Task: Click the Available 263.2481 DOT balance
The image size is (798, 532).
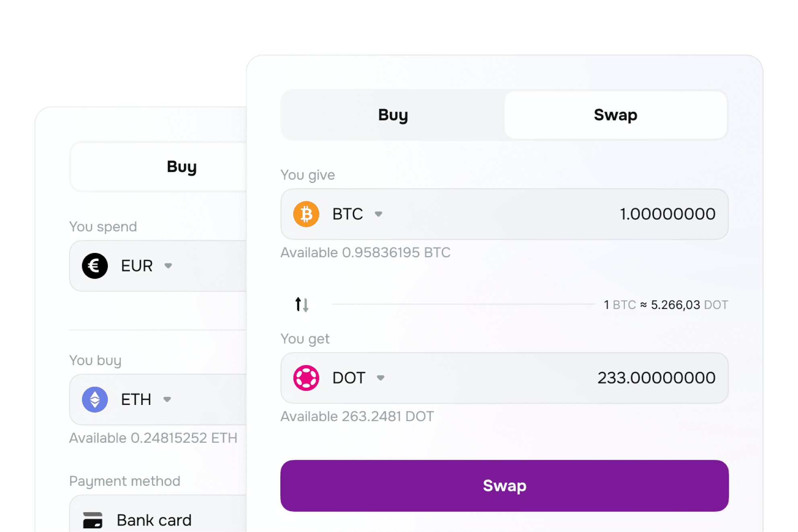Action: point(357,416)
